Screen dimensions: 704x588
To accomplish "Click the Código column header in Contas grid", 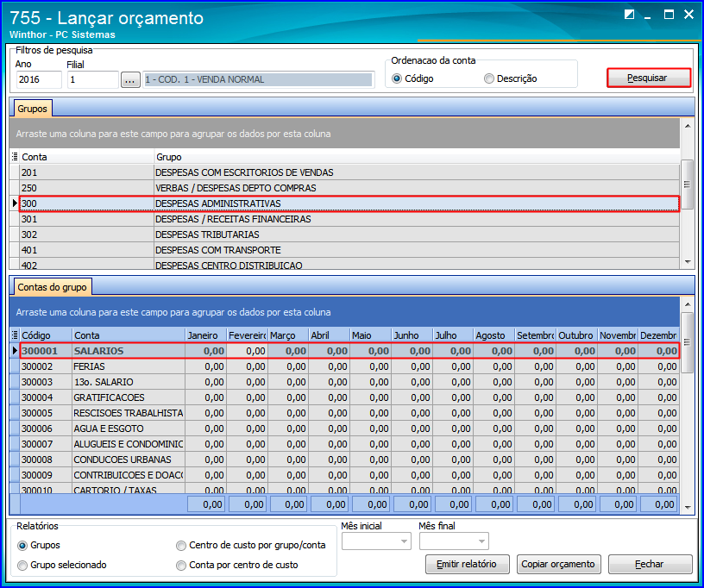I will pyautogui.click(x=46, y=335).
